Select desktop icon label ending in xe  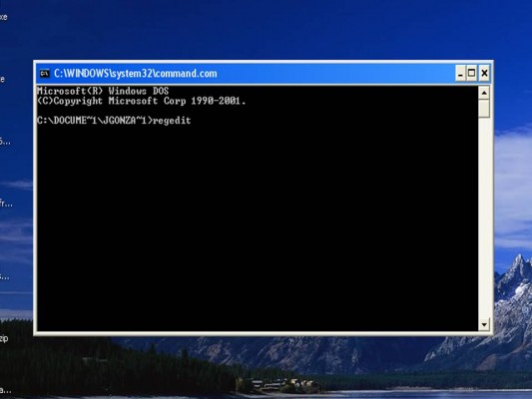coord(3,17)
